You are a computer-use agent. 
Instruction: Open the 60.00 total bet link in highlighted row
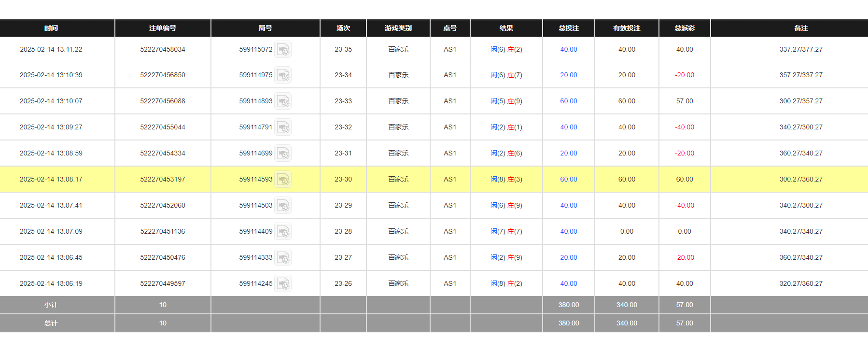(x=568, y=179)
